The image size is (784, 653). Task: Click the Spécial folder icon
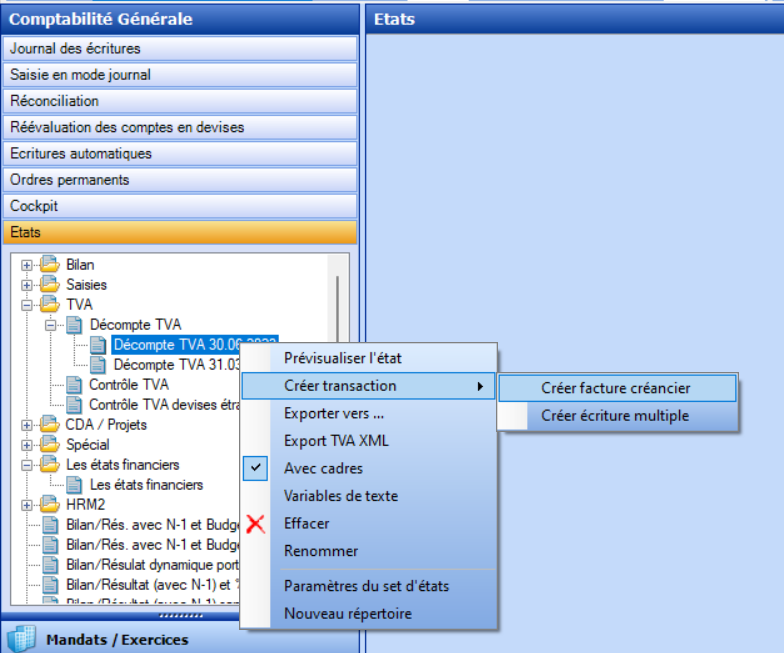(x=50, y=445)
